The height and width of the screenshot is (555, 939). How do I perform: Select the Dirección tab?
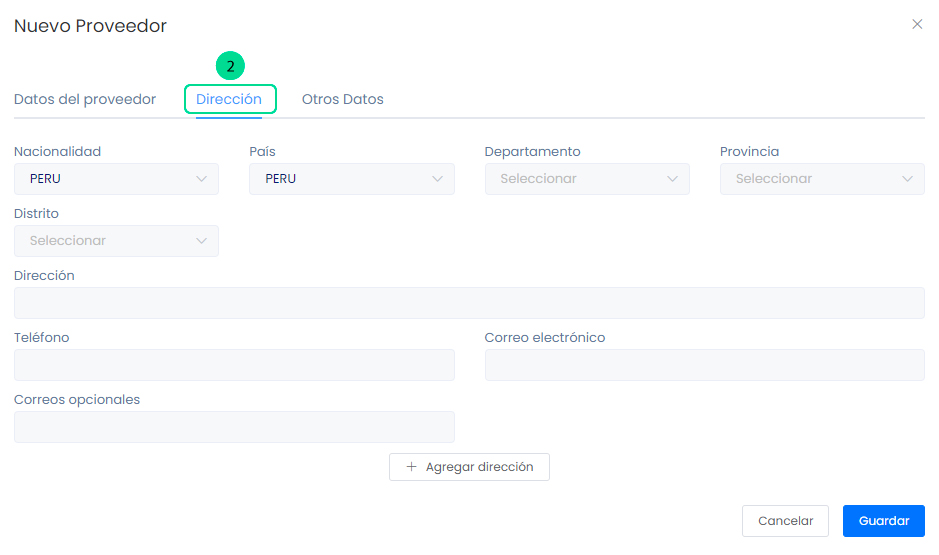pyautogui.click(x=229, y=99)
